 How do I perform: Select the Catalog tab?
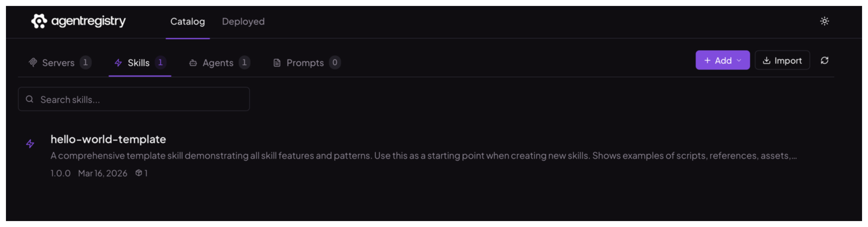coord(187,22)
